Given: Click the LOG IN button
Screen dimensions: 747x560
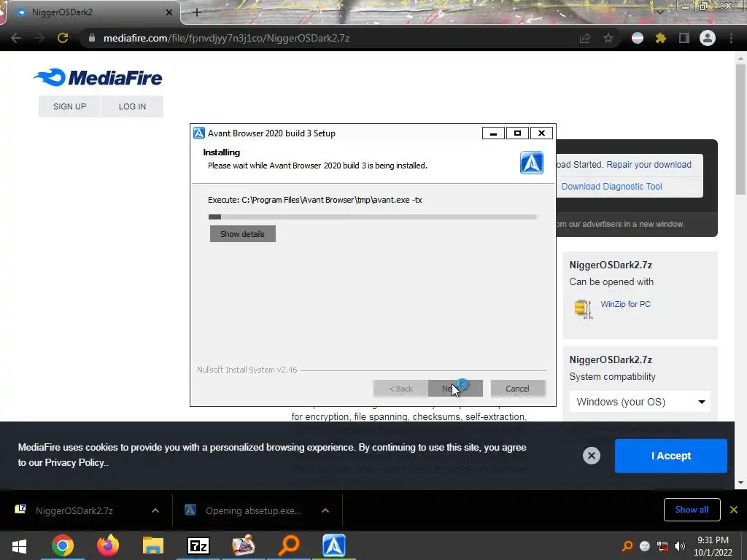Looking at the screenshot, I should point(133,106).
